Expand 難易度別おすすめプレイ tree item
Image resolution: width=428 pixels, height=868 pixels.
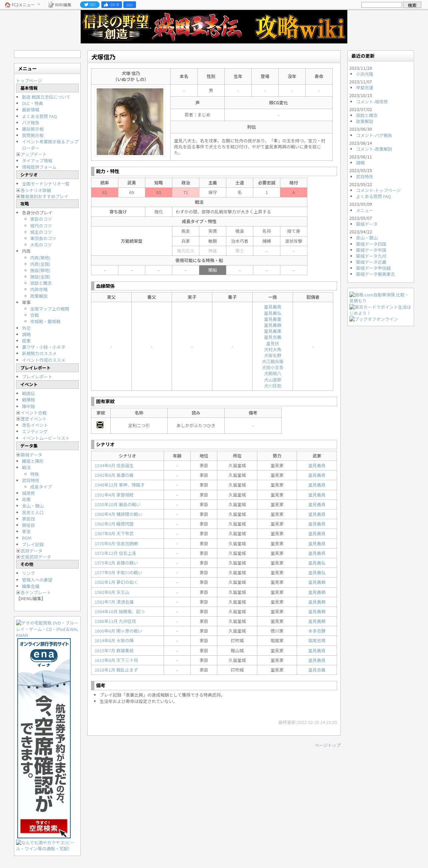pos(18,196)
